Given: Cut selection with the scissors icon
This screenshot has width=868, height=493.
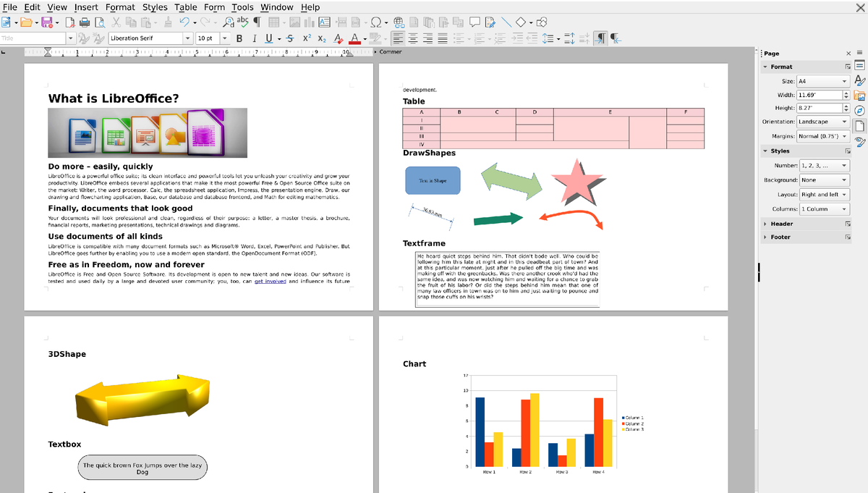Looking at the screenshot, I should click(116, 22).
